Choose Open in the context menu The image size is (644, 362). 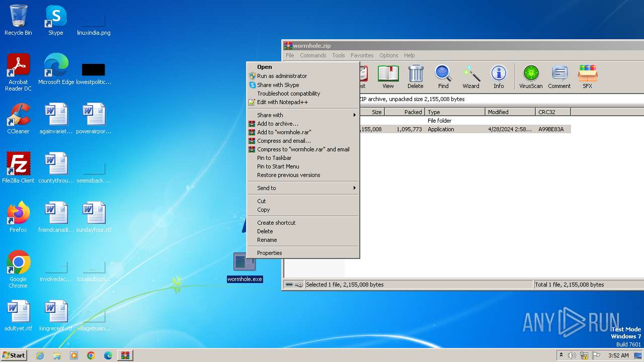[303, 67]
